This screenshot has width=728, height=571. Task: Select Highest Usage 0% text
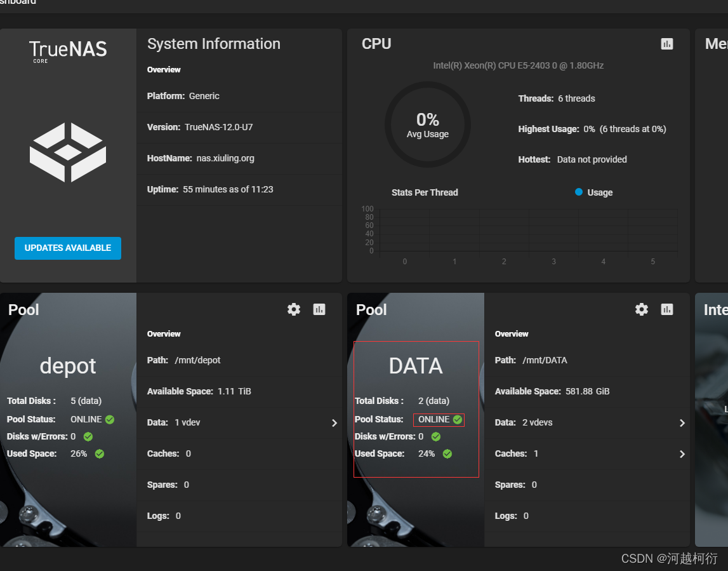tap(592, 129)
